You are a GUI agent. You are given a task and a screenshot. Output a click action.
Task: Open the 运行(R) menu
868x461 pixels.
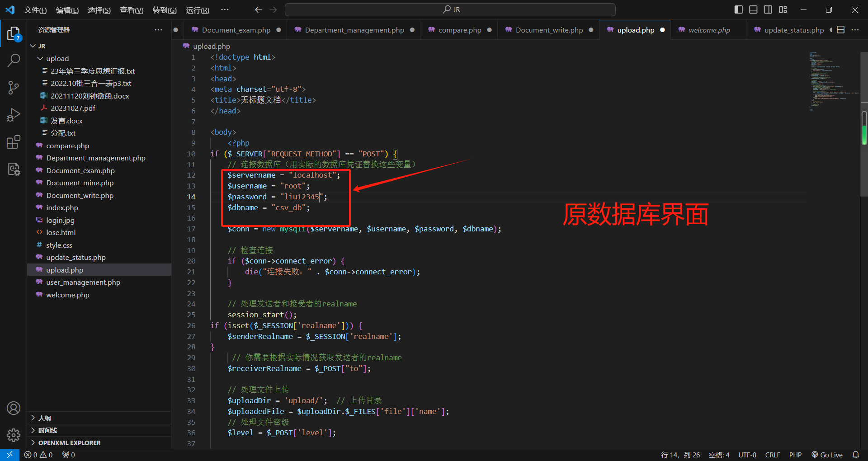[x=198, y=10]
